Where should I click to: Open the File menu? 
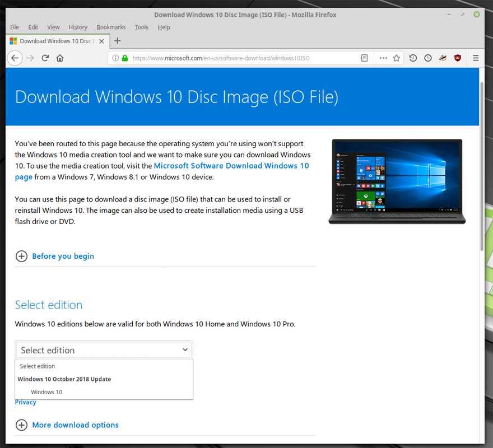[15, 27]
